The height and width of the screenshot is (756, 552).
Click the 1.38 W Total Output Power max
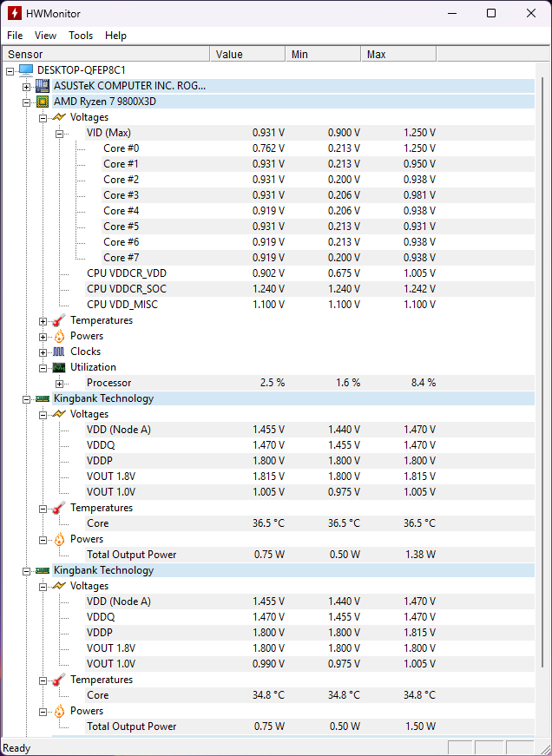coord(420,555)
